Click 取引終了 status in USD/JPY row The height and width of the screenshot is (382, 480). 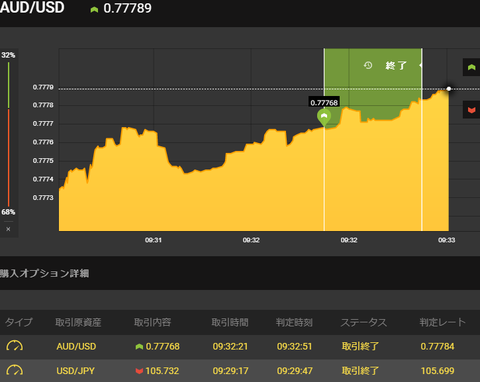coord(360,371)
